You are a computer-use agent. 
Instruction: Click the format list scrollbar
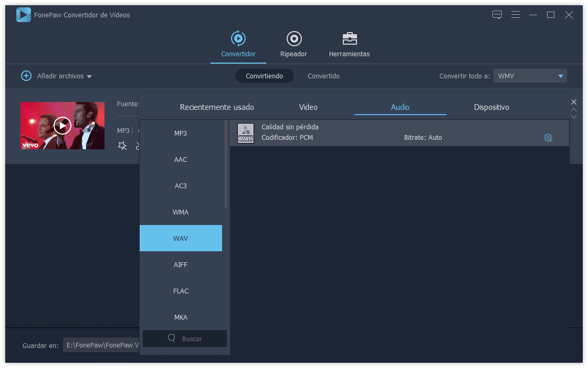tap(226, 164)
